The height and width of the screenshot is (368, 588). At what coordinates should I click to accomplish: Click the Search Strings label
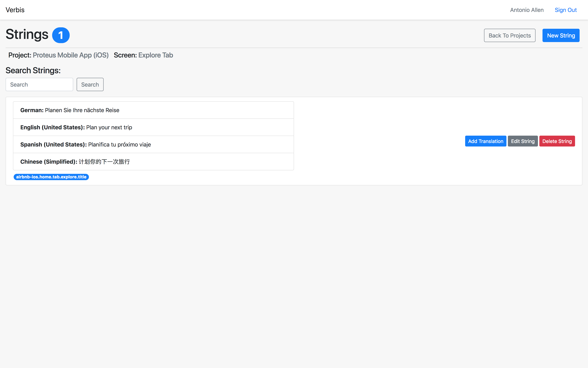coord(33,71)
